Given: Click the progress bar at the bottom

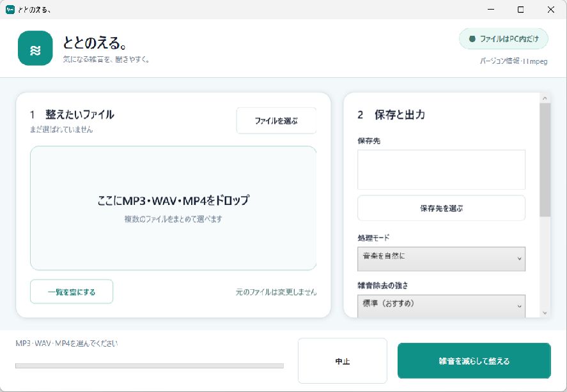Looking at the screenshot, I should coord(150,366).
